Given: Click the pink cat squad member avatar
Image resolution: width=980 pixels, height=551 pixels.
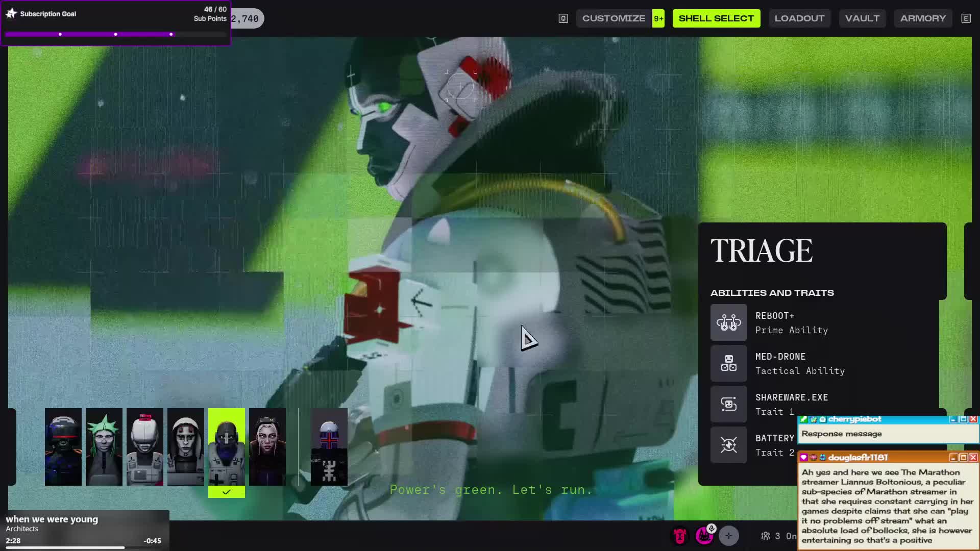Looking at the screenshot, I should click(704, 536).
